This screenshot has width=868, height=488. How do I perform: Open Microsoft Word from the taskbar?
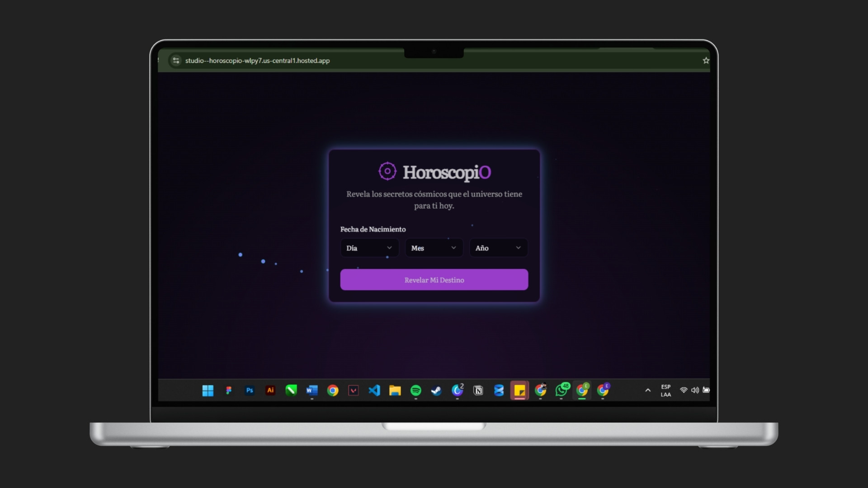point(312,390)
